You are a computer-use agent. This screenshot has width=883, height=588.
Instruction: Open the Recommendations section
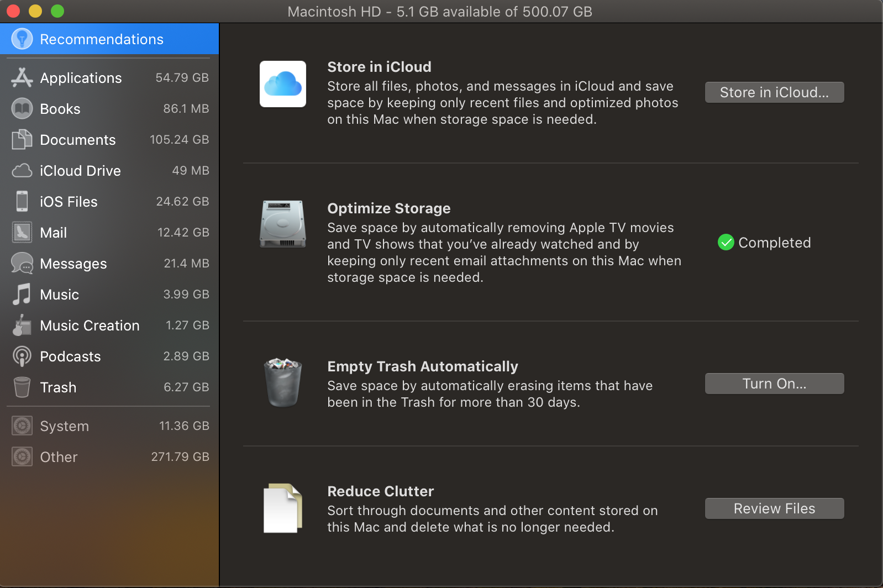coord(109,39)
